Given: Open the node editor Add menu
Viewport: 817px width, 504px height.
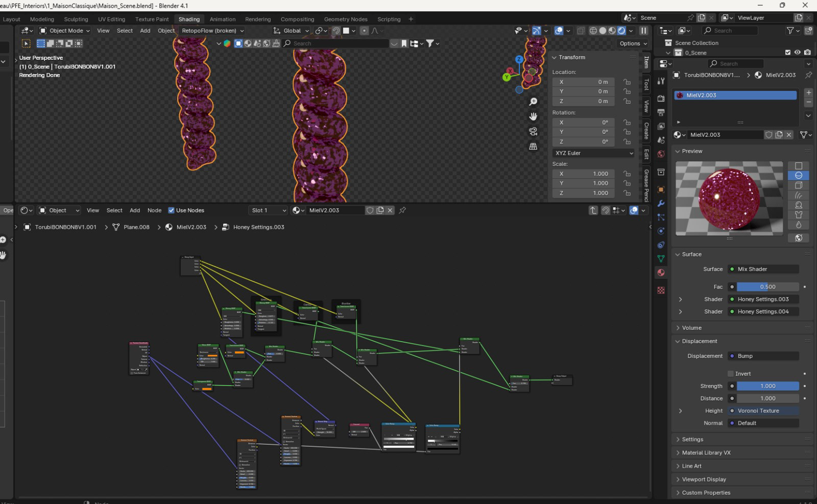Looking at the screenshot, I should pyautogui.click(x=135, y=210).
